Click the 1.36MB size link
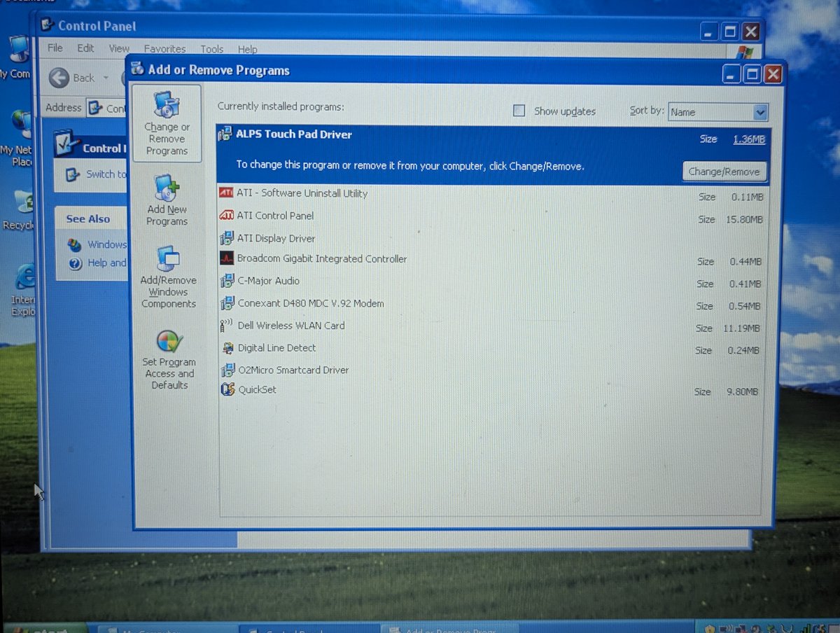This screenshot has width=840, height=633. coord(749,139)
